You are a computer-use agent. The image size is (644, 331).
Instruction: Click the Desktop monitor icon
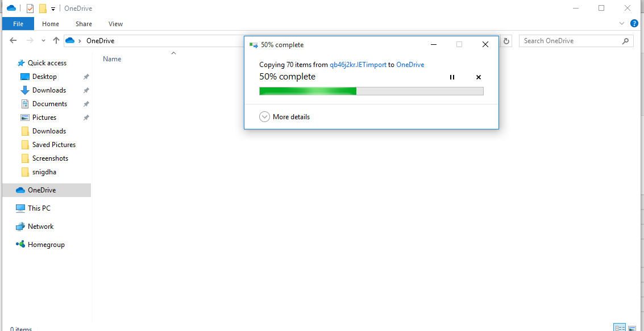point(25,77)
